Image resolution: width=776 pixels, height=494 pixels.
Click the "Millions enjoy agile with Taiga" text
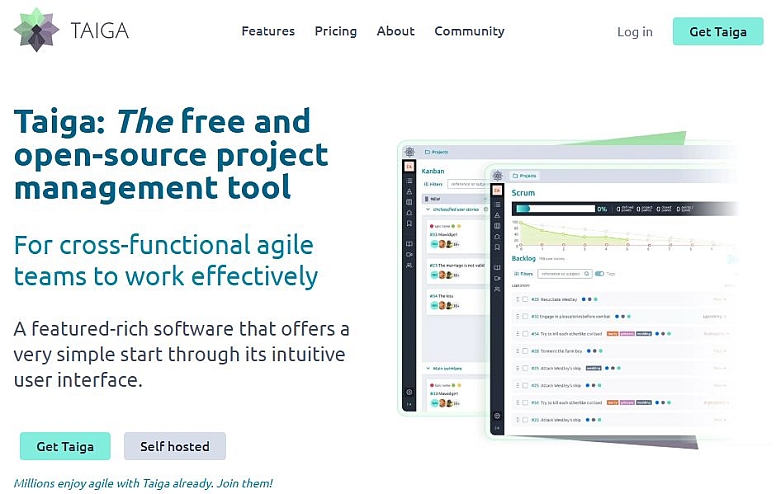click(x=143, y=483)
